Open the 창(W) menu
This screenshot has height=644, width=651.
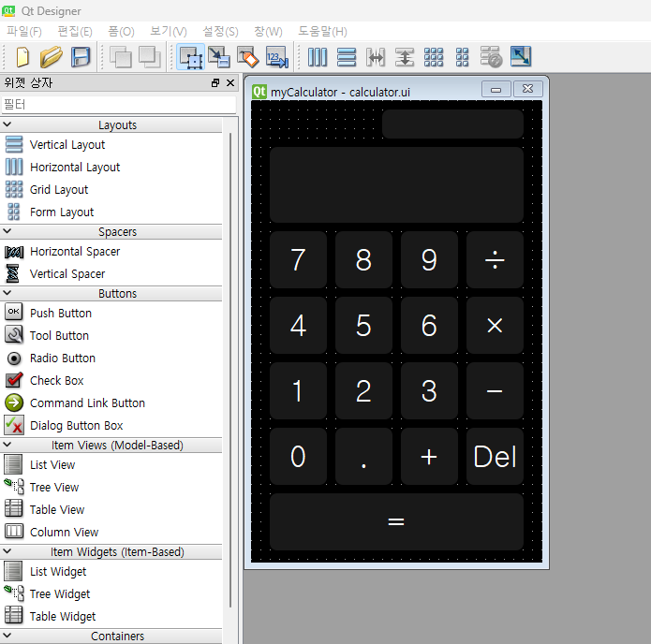(268, 32)
